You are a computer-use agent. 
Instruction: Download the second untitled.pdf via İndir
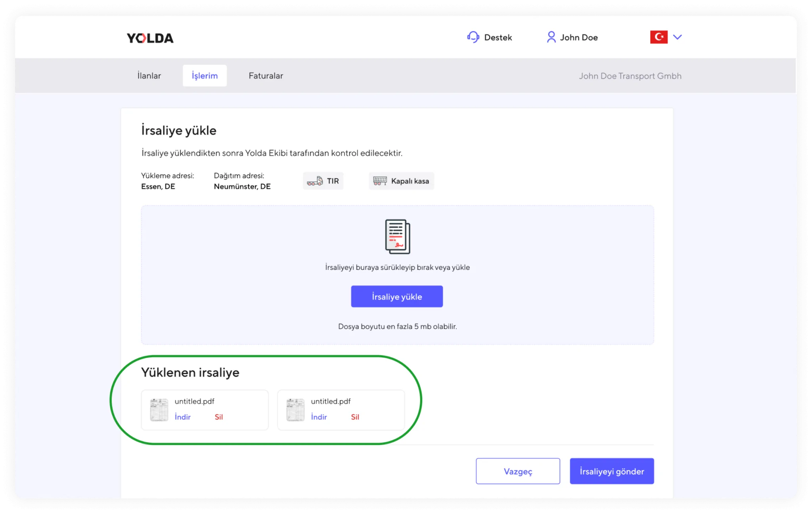pyautogui.click(x=319, y=417)
